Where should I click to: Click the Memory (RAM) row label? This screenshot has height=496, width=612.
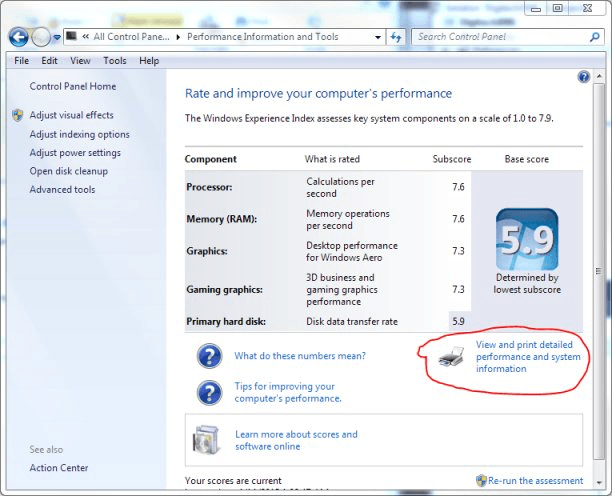[222, 219]
